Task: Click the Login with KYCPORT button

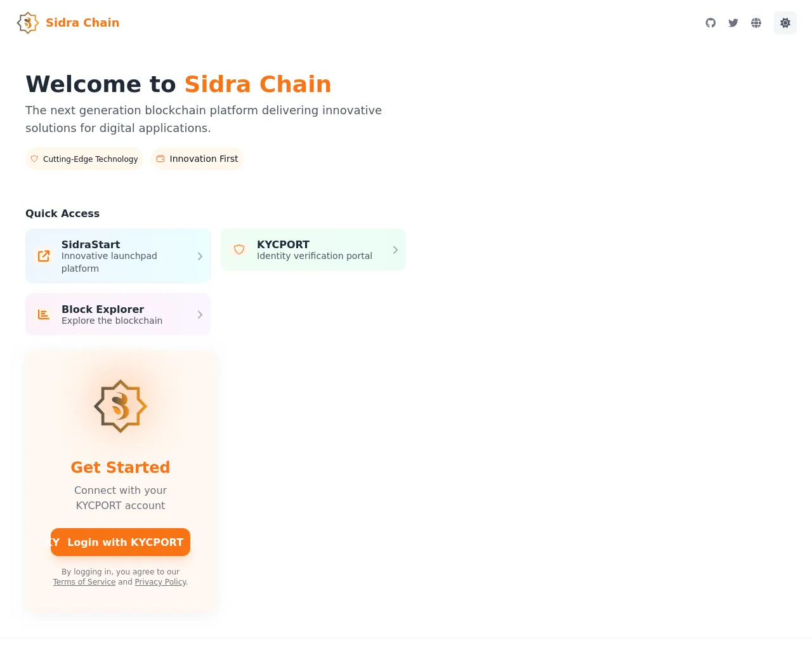Action: point(121,542)
